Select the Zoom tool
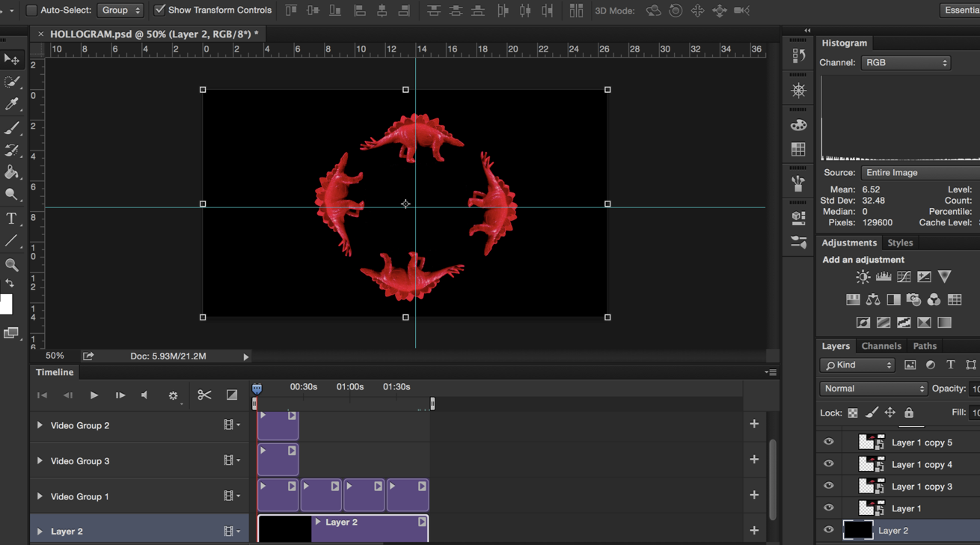 [11, 265]
